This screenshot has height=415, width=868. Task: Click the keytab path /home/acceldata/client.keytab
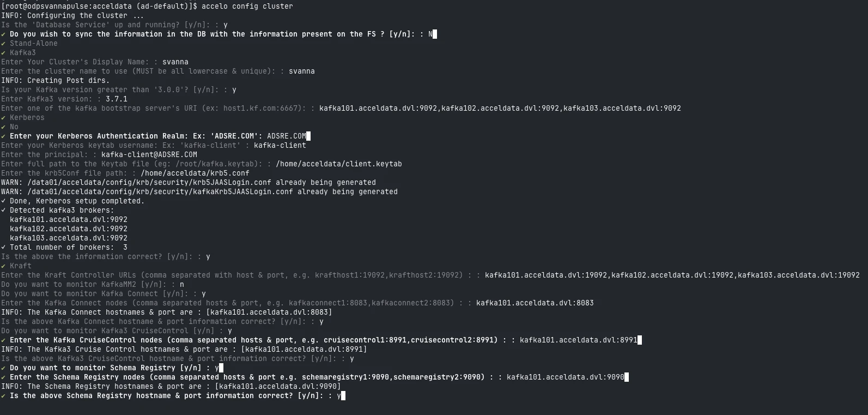[x=338, y=164]
